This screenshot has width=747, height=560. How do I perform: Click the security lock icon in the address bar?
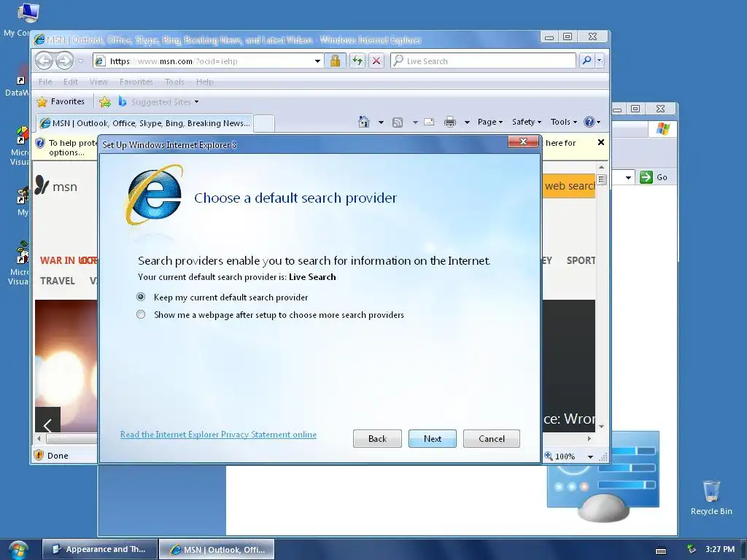click(335, 61)
